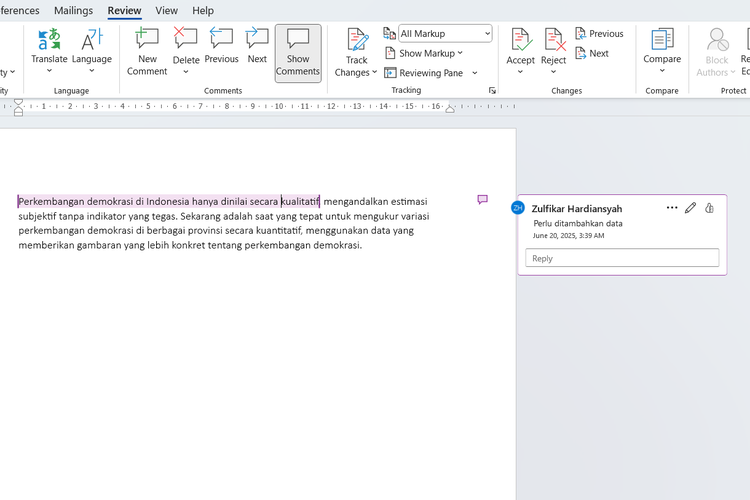Screen dimensions: 750x500
Task: Expand the Compare dropdown arrow
Action: [662, 71]
